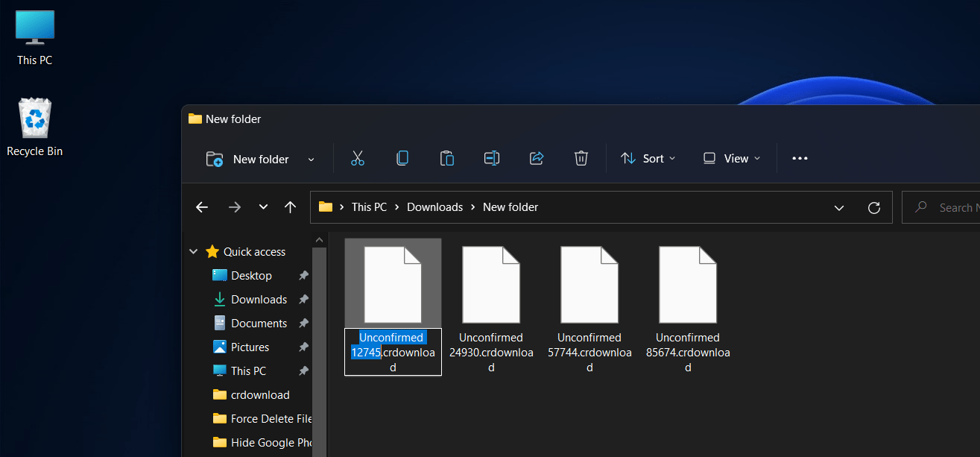
Task: Share the selected file
Action: (537, 158)
